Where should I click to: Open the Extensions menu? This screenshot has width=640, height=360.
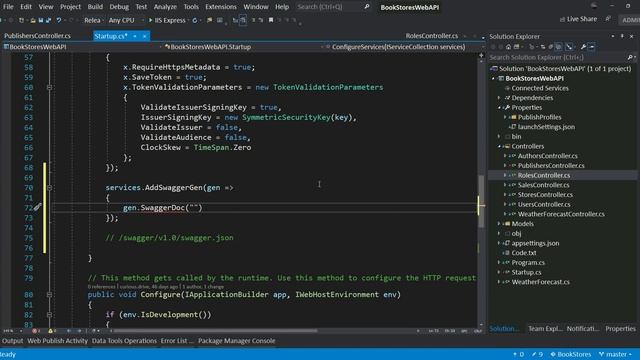tap(221, 7)
